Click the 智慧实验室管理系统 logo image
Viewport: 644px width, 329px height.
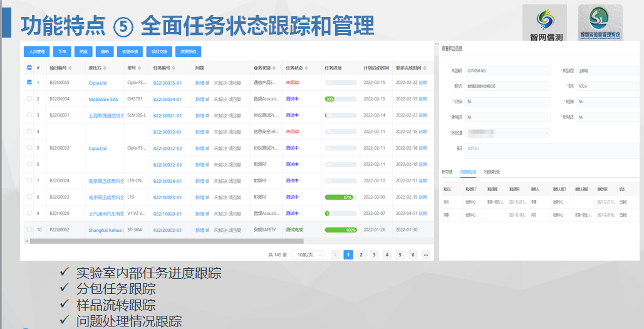600,23
